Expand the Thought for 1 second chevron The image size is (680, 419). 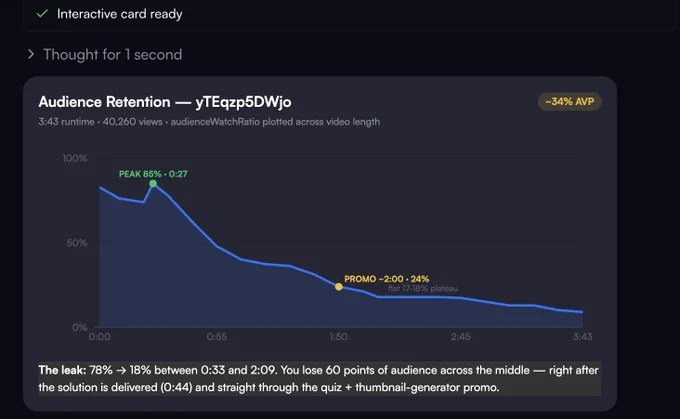tap(31, 54)
